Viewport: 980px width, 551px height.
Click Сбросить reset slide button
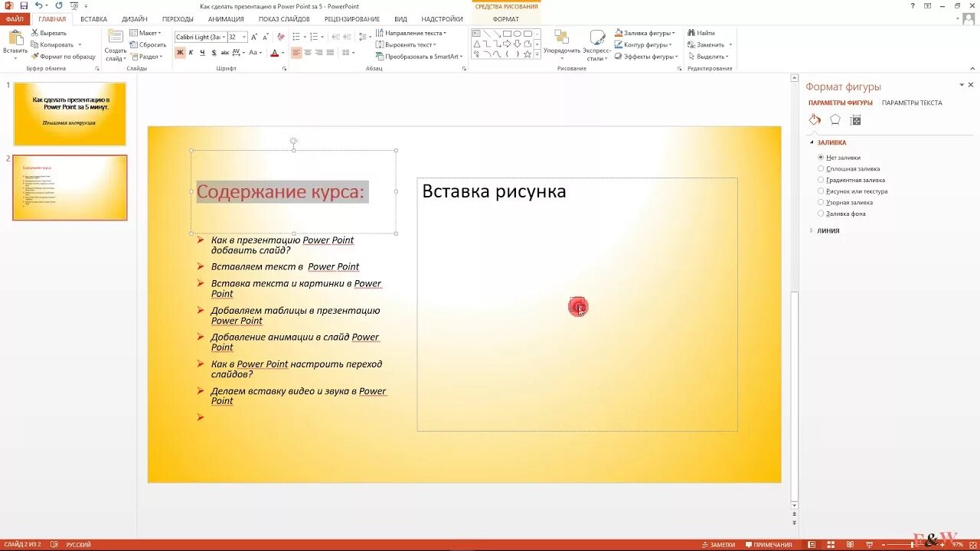tap(148, 44)
